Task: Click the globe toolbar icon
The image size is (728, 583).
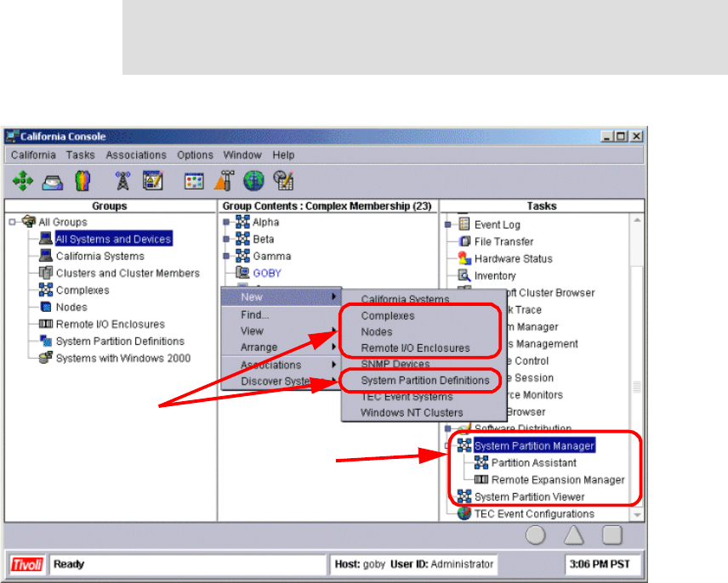Action: pyautogui.click(x=253, y=181)
